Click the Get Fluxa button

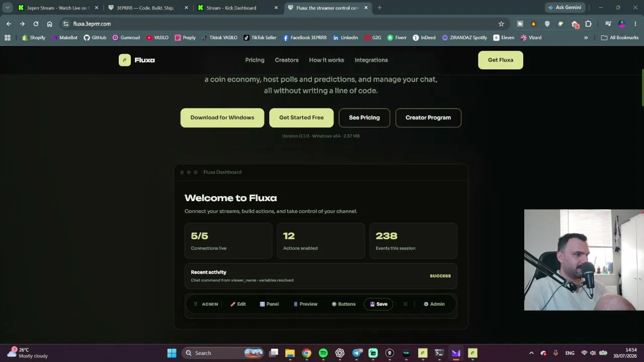(501, 60)
